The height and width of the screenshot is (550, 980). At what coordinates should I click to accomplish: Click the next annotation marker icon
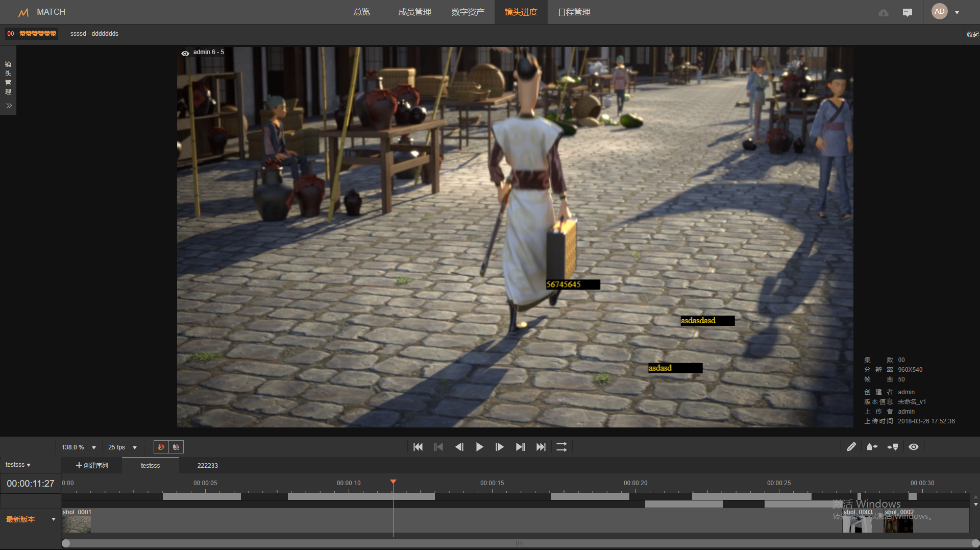pyautogui.click(x=893, y=447)
